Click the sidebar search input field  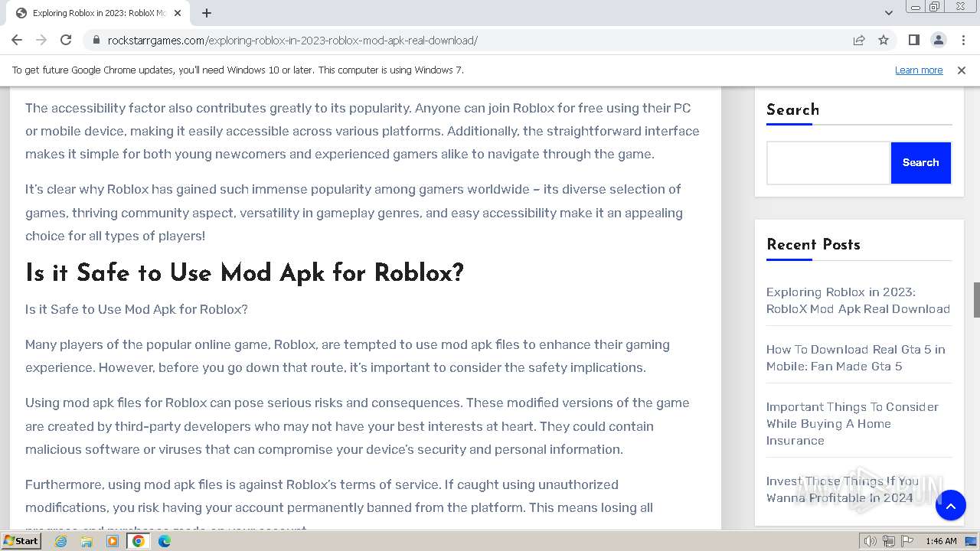(828, 162)
